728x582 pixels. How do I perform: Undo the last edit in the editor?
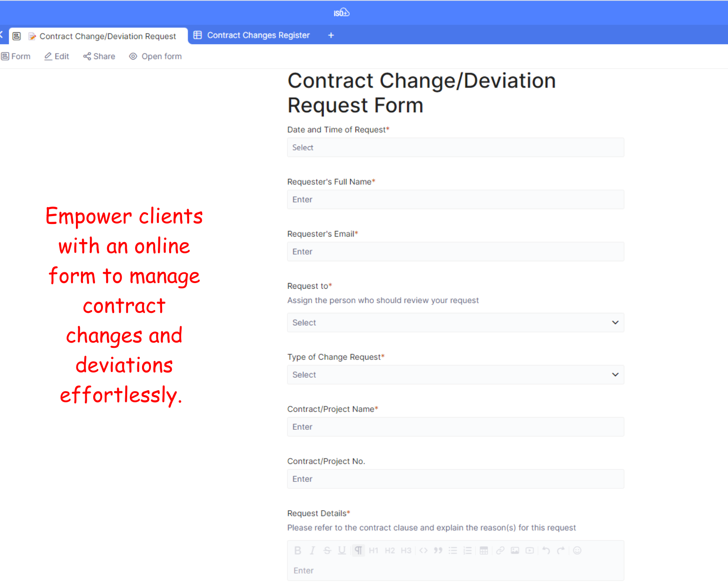click(x=546, y=550)
